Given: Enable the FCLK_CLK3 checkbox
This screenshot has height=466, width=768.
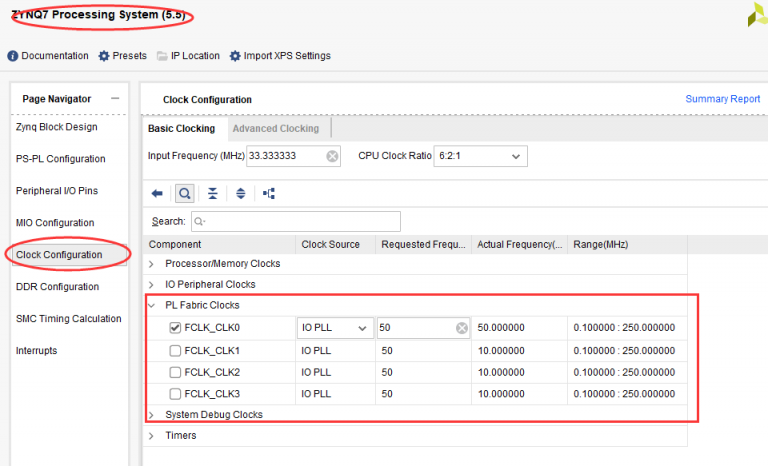Looking at the screenshot, I should [x=175, y=394].
